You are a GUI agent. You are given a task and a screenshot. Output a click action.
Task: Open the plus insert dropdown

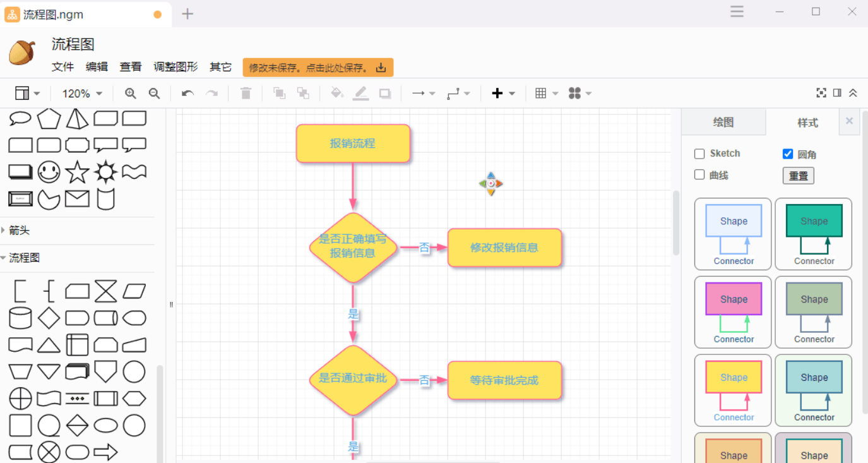click(503, 93)
